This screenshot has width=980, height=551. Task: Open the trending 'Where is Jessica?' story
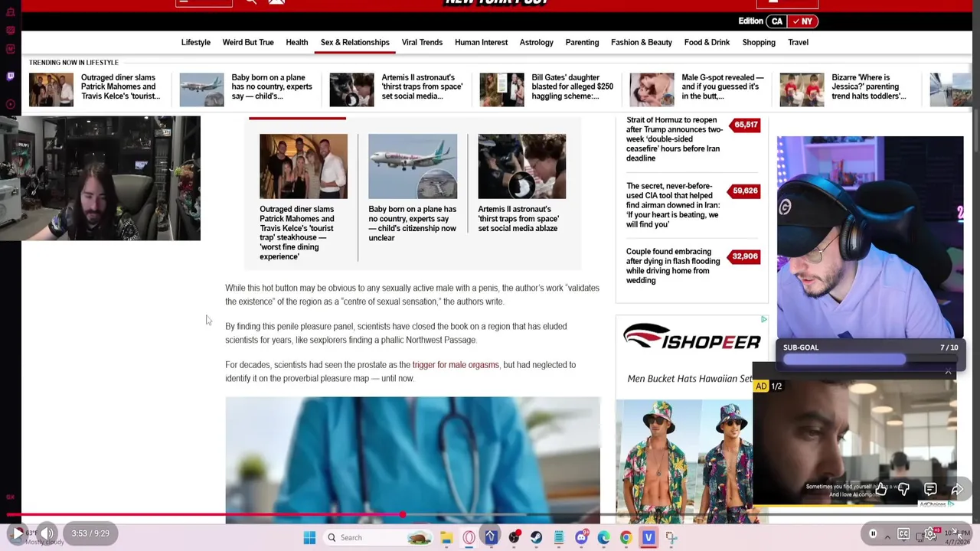pyautogui.click(x=869, y=86)
